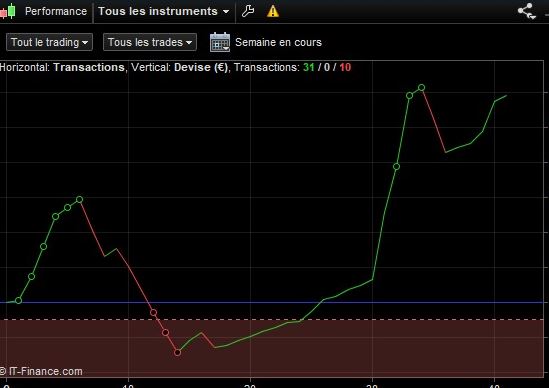549x388 pixels.
Task: Click the 'Vertical: Devise (€)' axis label
Action: pos(179,67)
